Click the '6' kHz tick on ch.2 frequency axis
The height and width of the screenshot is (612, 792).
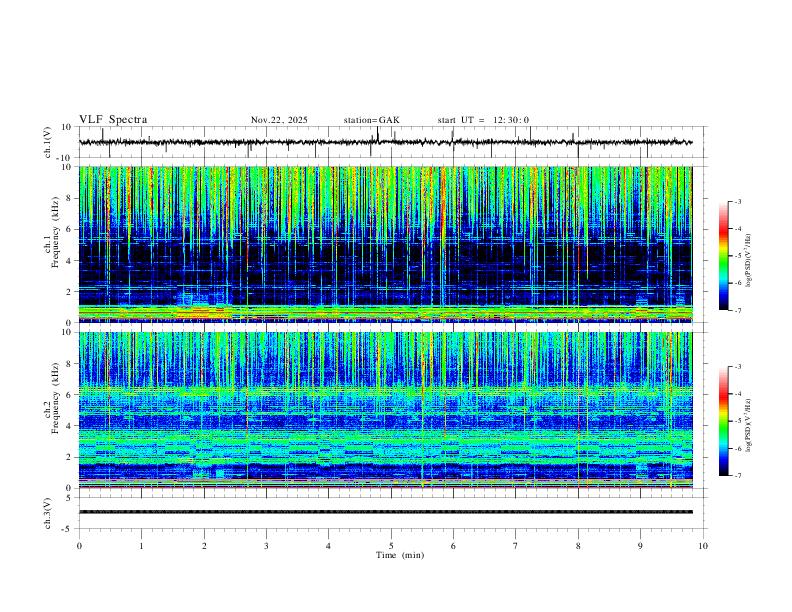coord(69,395)
